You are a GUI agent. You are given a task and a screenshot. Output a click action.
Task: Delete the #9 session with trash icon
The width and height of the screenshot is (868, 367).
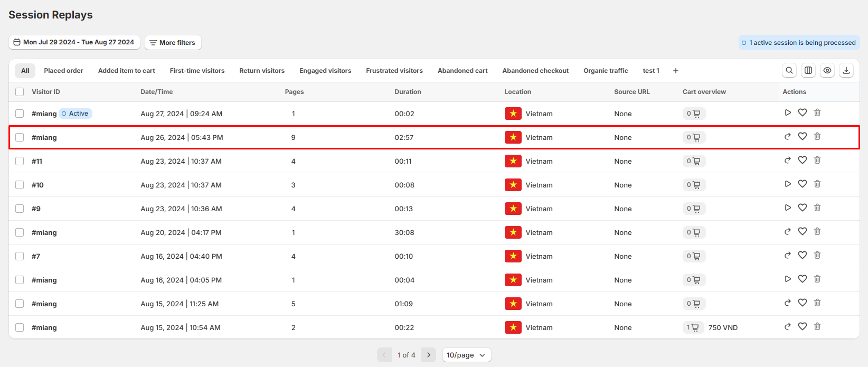coord(817,208)
